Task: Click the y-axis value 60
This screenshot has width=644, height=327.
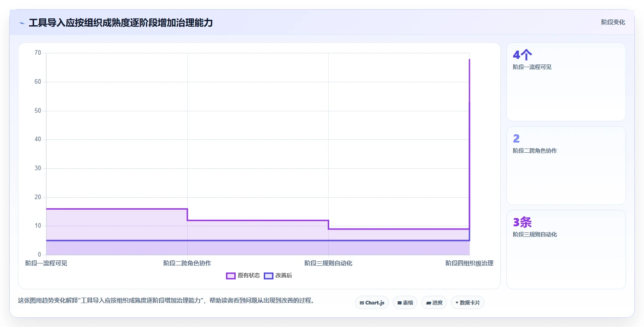Action: [x=38, y=82]
